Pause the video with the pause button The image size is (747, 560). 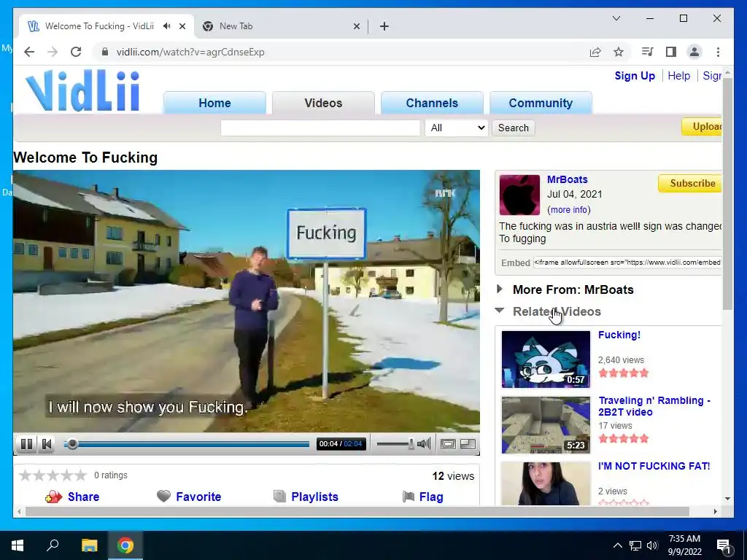point(26,444)
